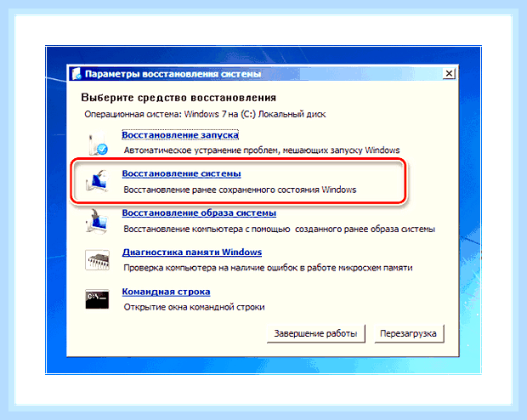Click description Проверка компьютера на наличие ошибок
The width and height of the screenshot is (527, 420).
point(268,268)
